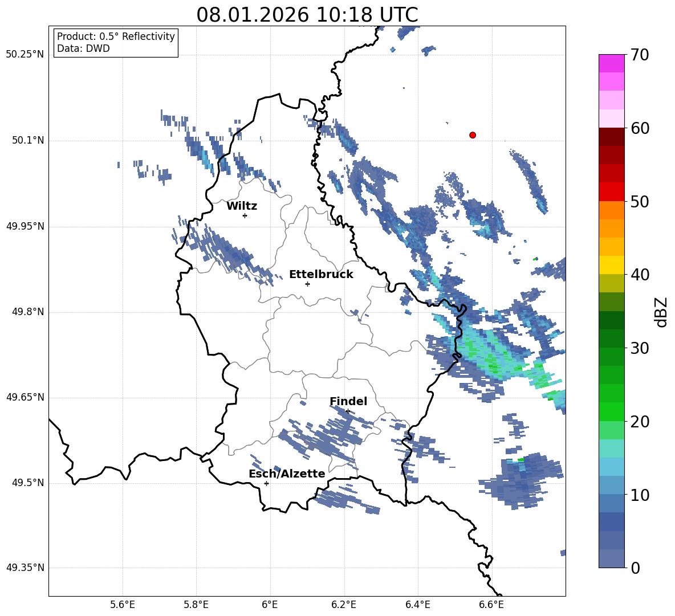Click the cyan colorbar segment below 20
The height and width of the screenshot is (616, 675).
click(611, 448)
